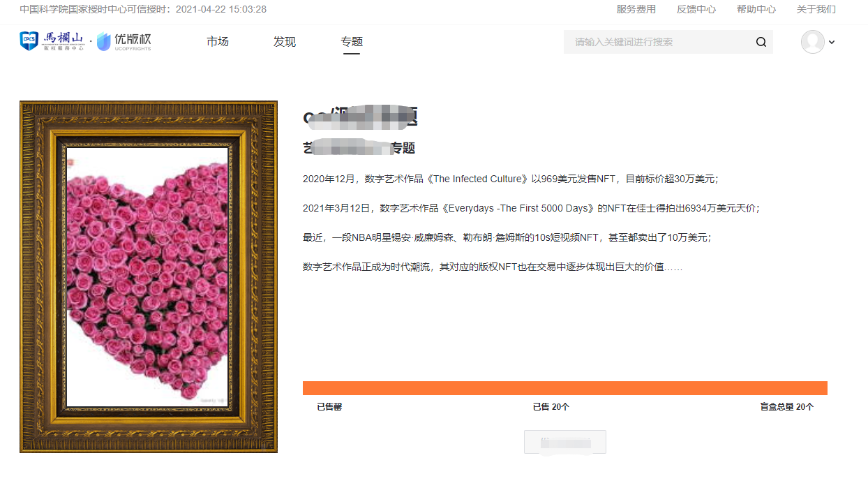
Task: Click the blurred topic title heading
Action: pyautogui.click(x=360, y=118)
